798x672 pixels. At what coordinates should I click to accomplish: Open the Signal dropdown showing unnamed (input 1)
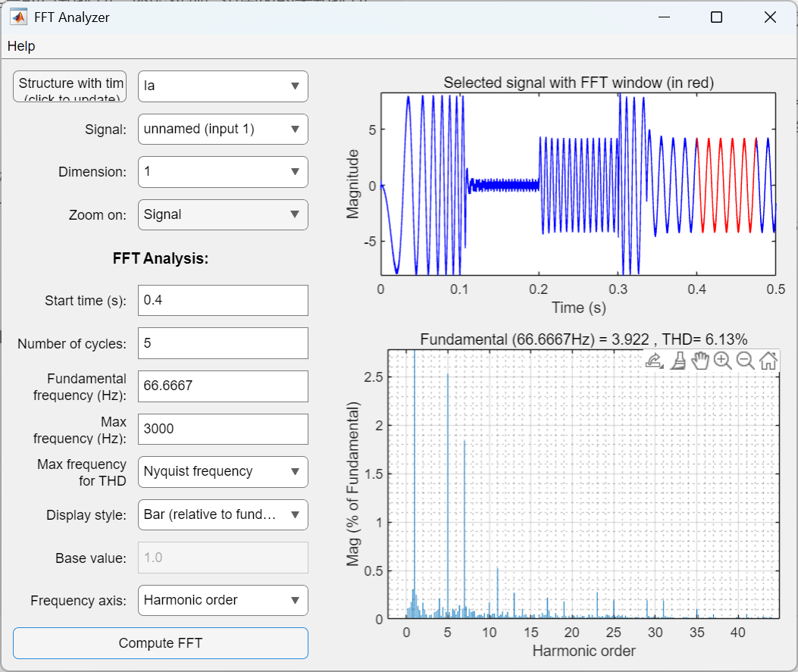coord(223,130)
